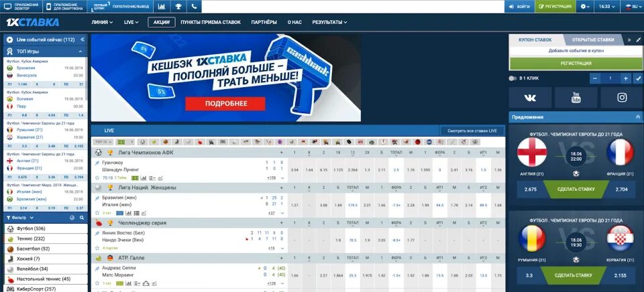Click the trophy icon in top bar
This screenshot has height=292, width=644.
pyautogui.click(x=178, y=7)
